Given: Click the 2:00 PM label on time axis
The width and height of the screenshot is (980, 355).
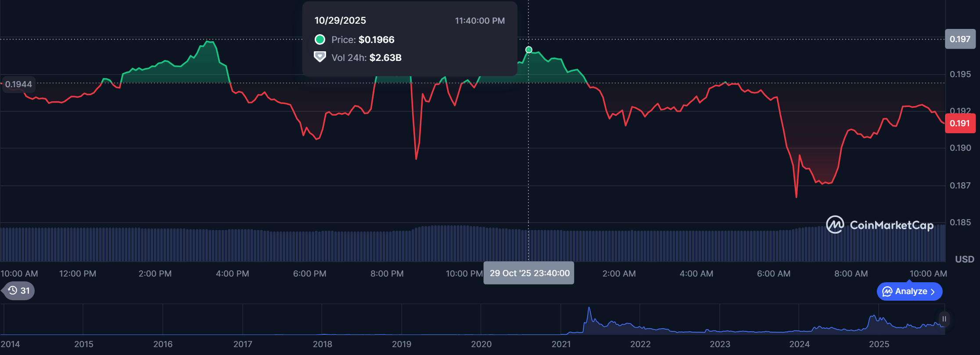Looking at the screenshot, I should [x=155, y=273].
